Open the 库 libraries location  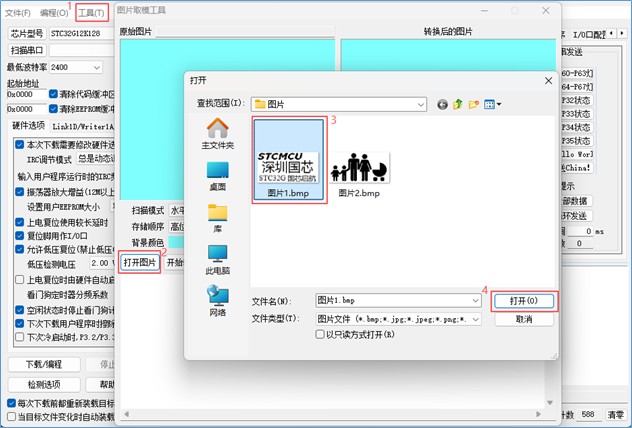[218, 218]
